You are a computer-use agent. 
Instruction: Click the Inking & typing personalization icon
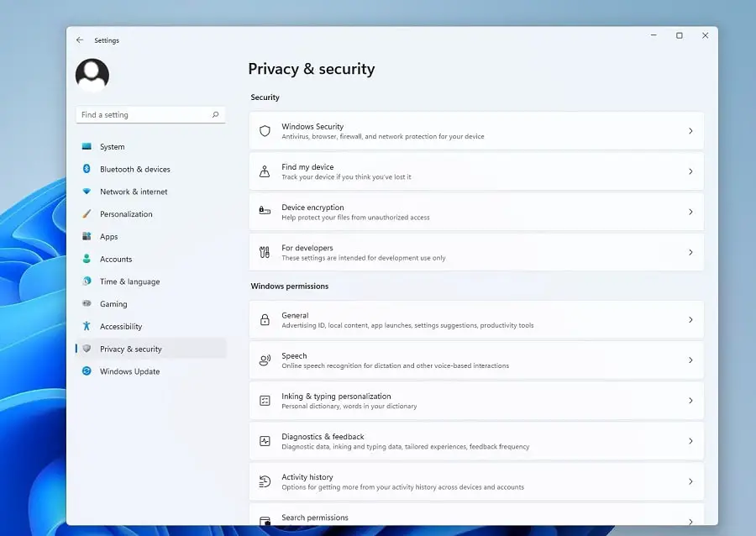coord(265,401)
